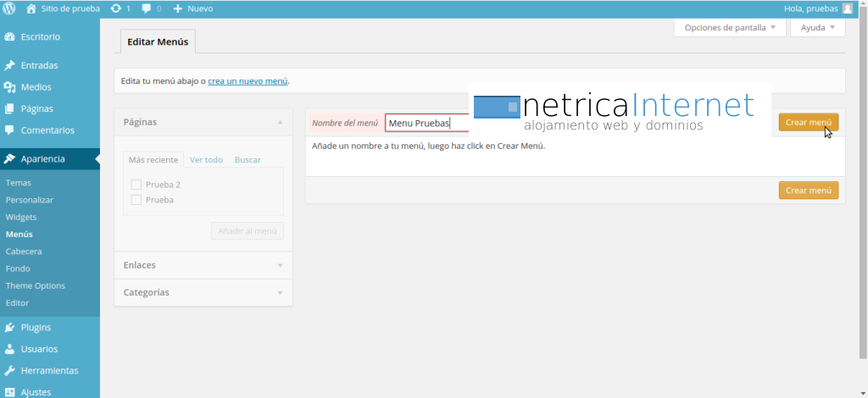Click the updates counter icon
The image size is (868, 398).
click(x=115, y=8)
